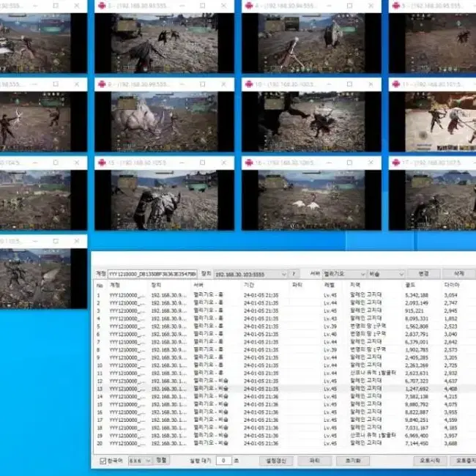The width and height of the screenshot is (476, 476).
Task: Click the pink Android icon of emulator window 5
Action: coord(396,6)
